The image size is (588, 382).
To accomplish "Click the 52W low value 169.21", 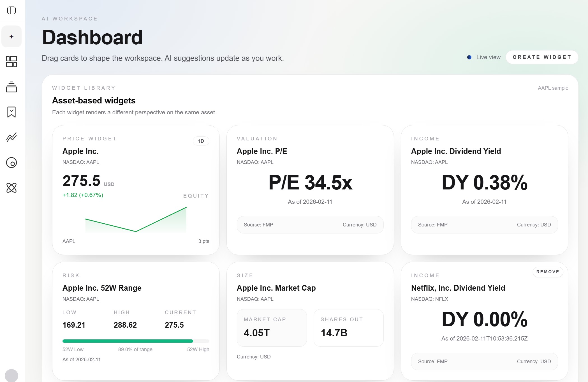I will (x=74, y=325).
